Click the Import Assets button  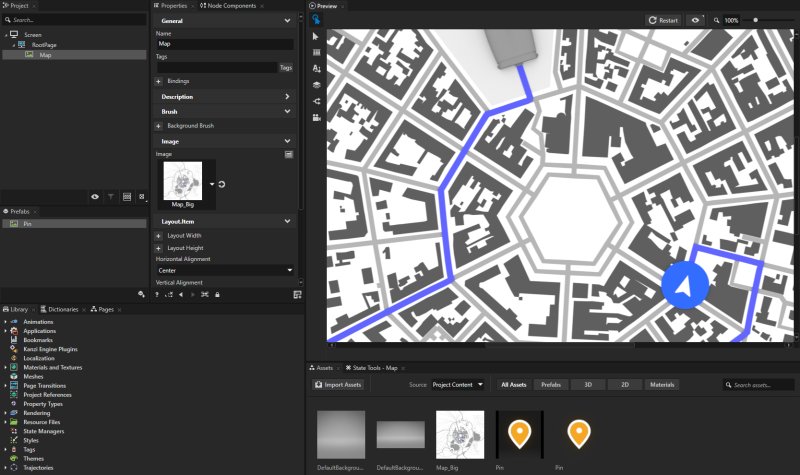tap(339, 384)
